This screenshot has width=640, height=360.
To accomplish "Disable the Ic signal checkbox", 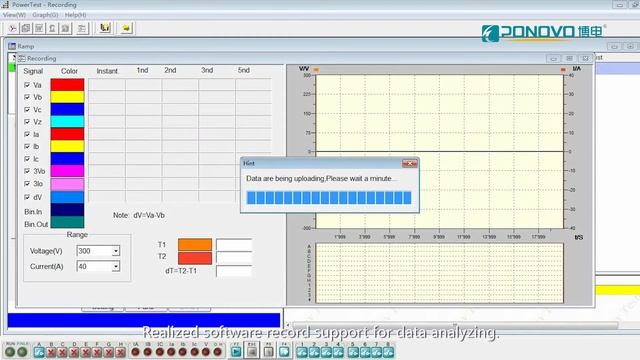I will tap(27, 159).
